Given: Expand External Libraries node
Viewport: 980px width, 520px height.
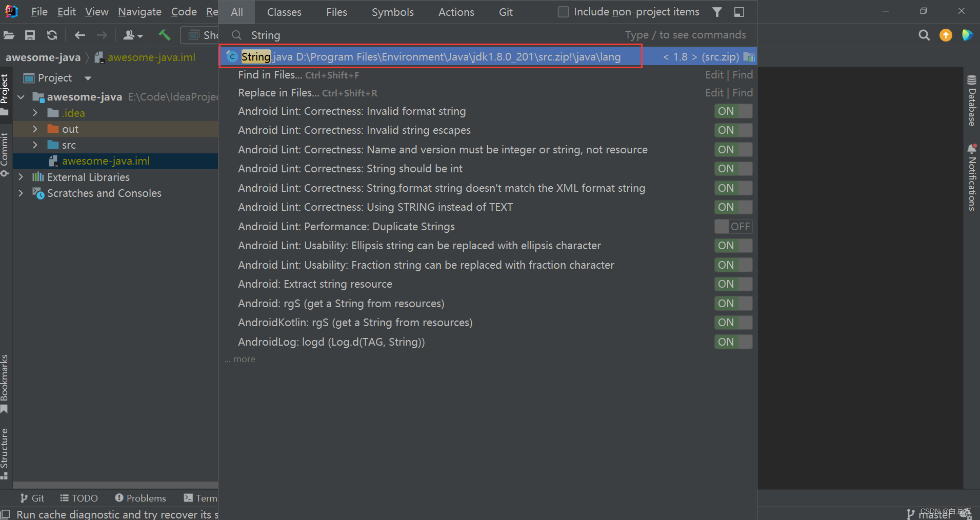Looking at the screenshot, I should (21, 177).
